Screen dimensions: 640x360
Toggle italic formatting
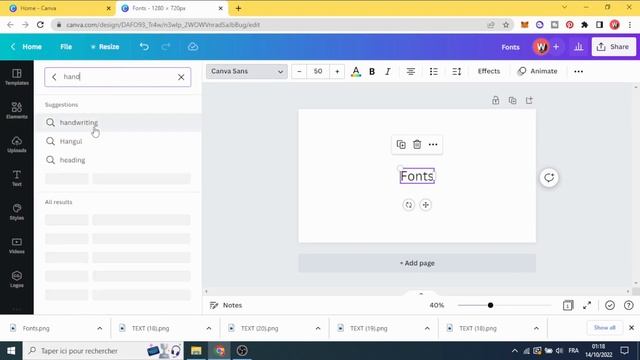pyautogui.click(x=388, y=71)
